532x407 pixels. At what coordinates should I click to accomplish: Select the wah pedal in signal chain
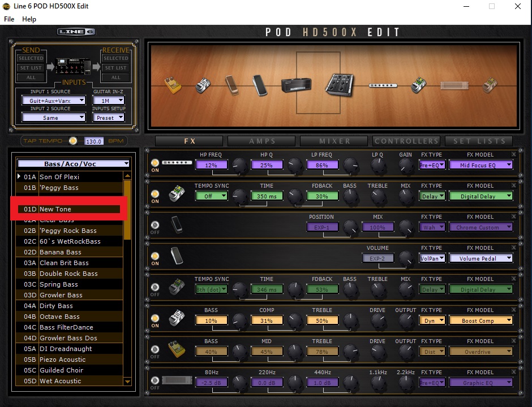[x=233, y=85]
